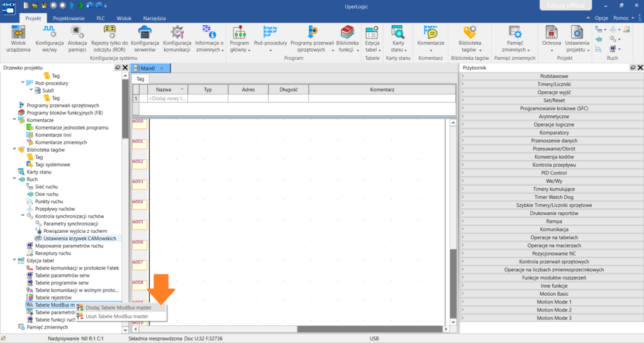The image size is (644, 343).
Task: Collapse the Edycja tabel tree node
Action: point(15,261)
